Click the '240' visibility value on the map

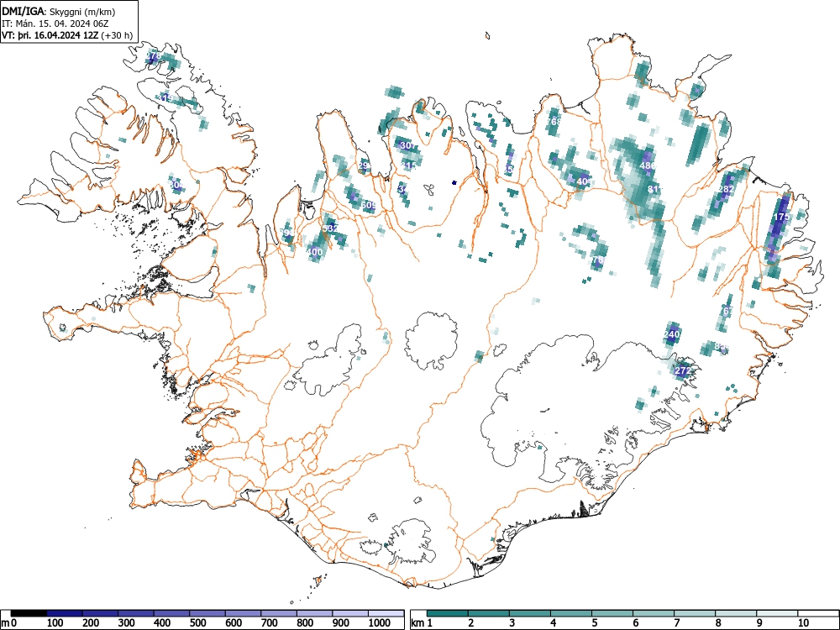click(x=671, y=334)
